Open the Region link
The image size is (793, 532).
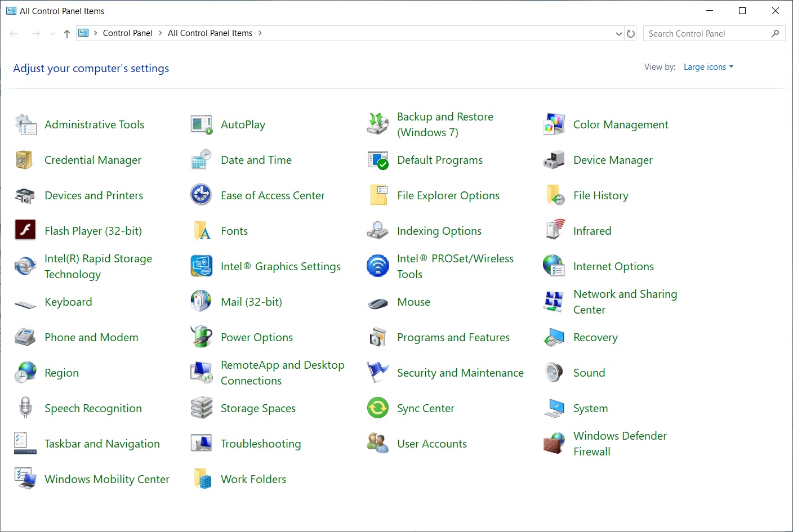point(61,373)
